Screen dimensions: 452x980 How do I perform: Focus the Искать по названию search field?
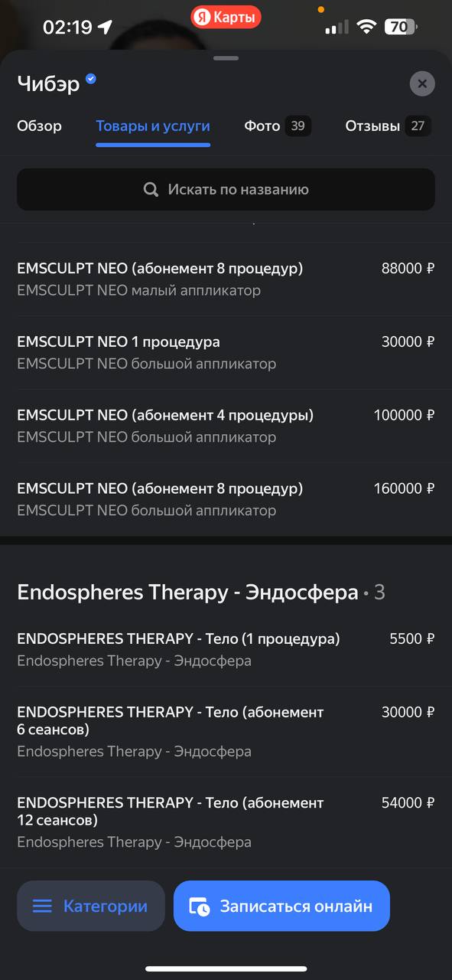pos(226,190)
